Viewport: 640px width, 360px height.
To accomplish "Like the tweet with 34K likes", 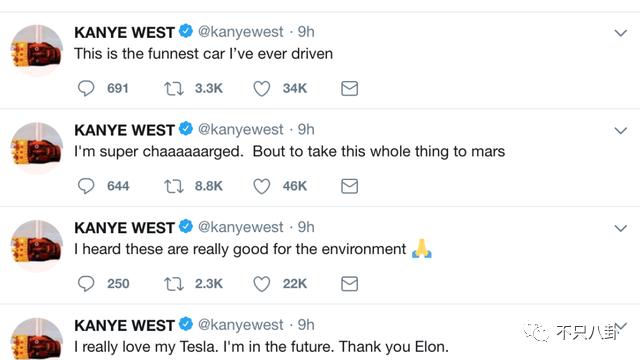I will click(x=262, y=89).
